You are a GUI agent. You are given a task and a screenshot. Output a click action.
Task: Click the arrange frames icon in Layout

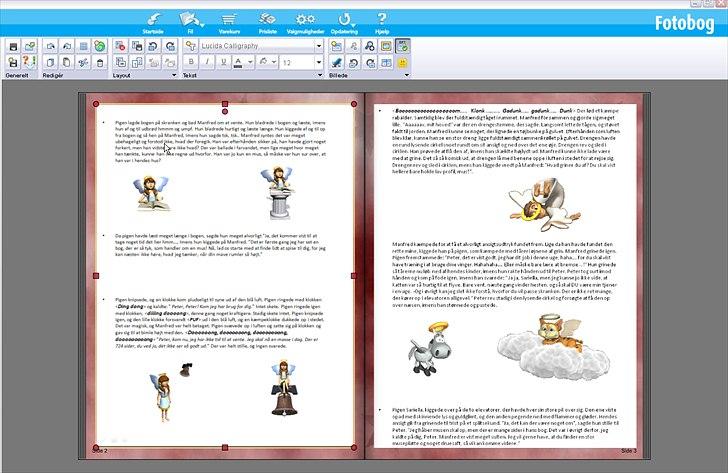pyautogui.click(x=120, y=62)
